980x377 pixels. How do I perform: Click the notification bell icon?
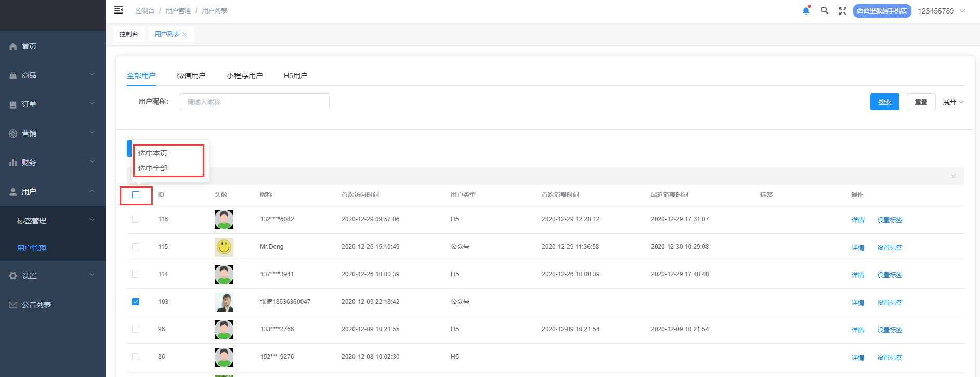point(806,11)
